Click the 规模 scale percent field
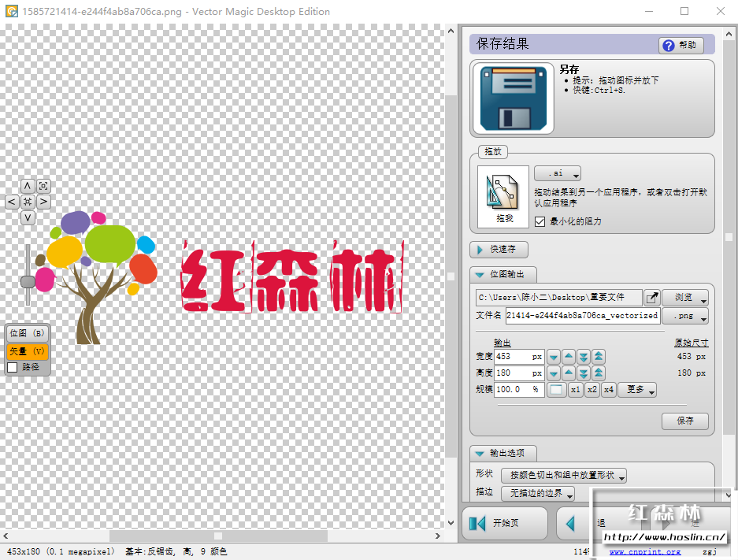This screenshot has height=560, width=738. 519,390
